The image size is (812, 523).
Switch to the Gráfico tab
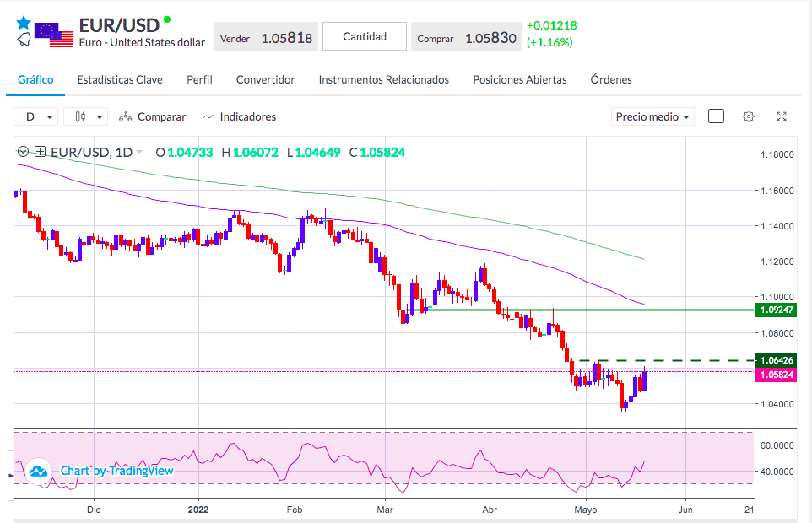(35, 79)
